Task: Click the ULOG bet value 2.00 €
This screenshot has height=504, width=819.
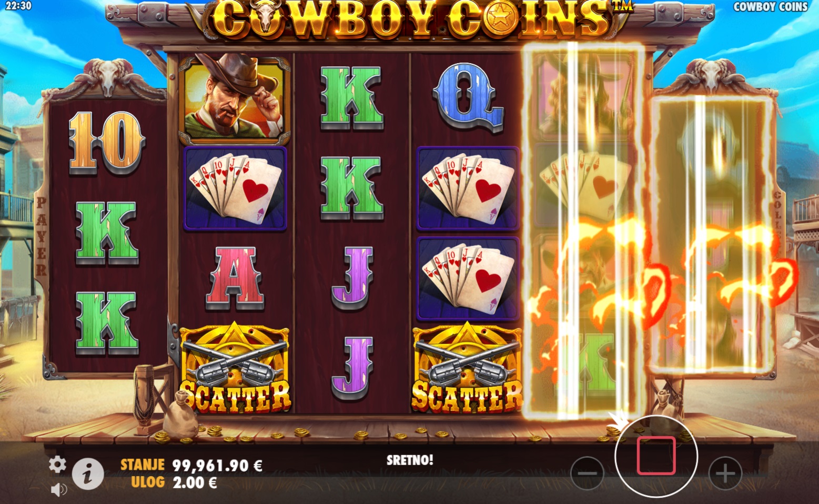Action: (x=195, y=482)
